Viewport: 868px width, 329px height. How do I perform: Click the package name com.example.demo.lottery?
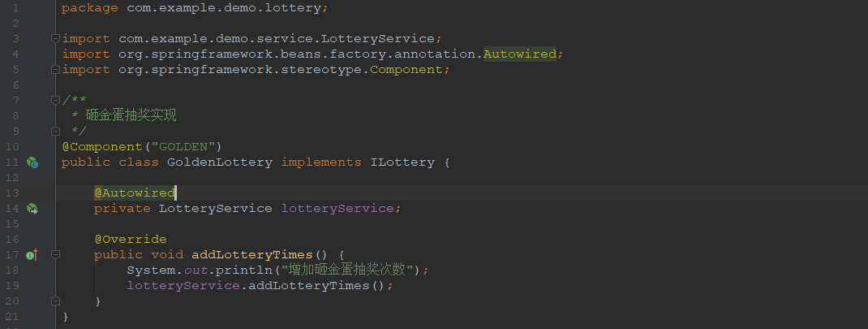[224, 8]
